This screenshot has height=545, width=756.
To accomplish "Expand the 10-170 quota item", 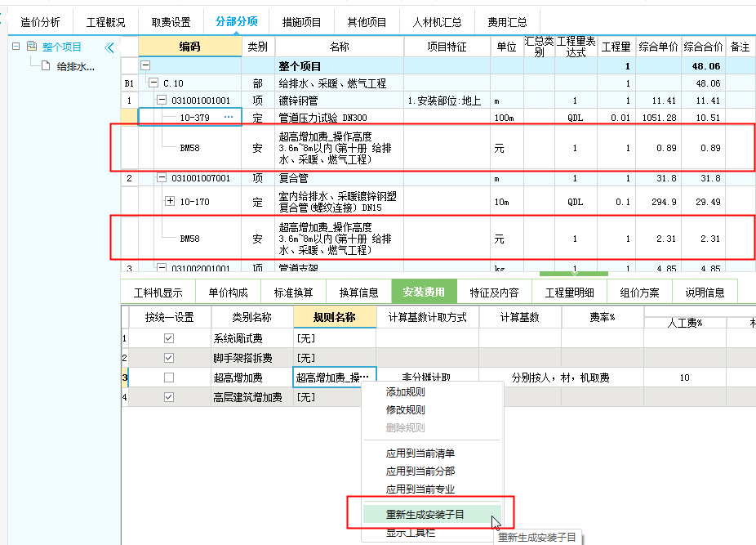I will [x=170, y=201].
